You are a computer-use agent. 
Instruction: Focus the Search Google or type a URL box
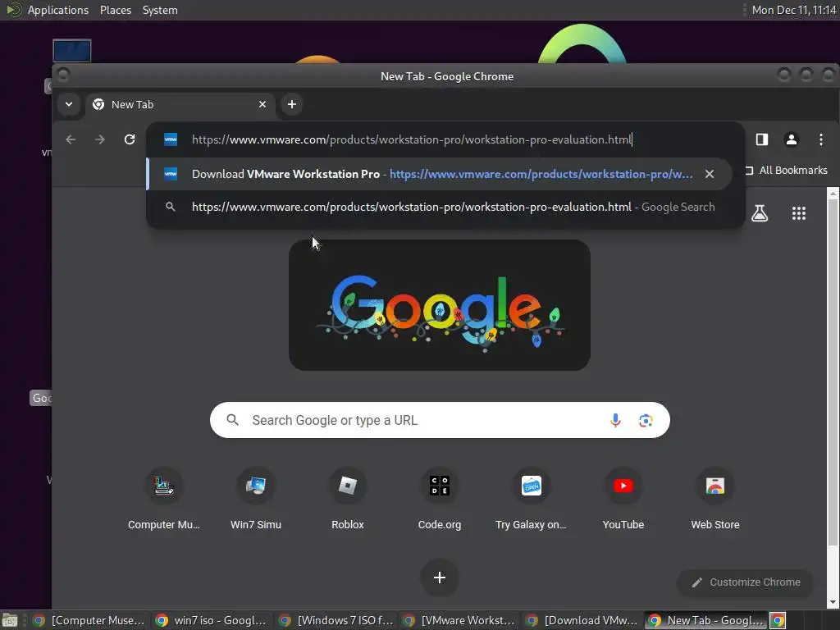tap(440, 421)
